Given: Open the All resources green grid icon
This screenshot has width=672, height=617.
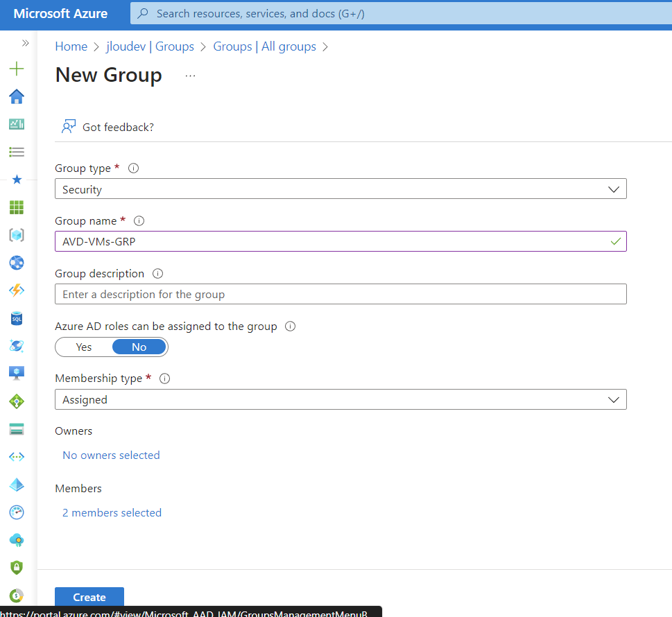Looking at the screenshot, I should coord(16,207).
